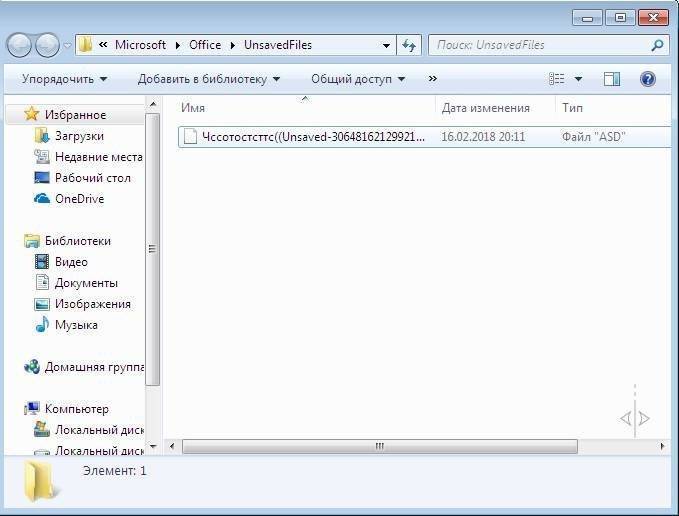The image size is (679, 516).
Task: Click the Документы page icon
Action: [42, 282]
